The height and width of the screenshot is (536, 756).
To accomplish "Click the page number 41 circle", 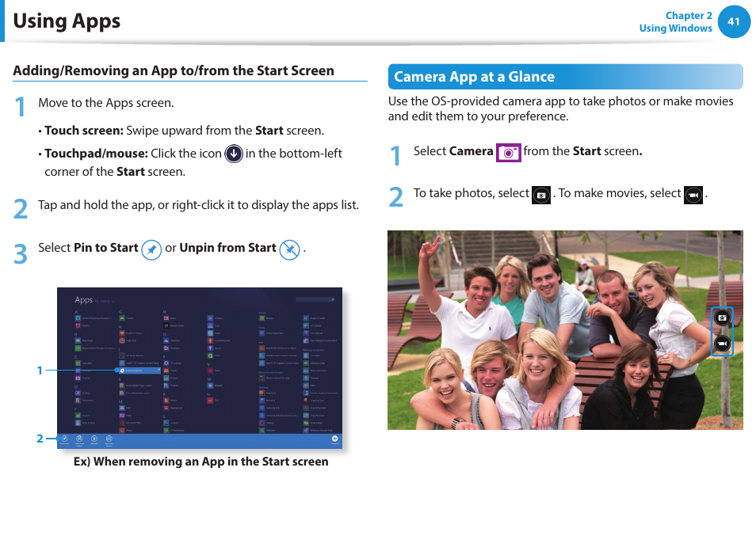I will 734,21.
